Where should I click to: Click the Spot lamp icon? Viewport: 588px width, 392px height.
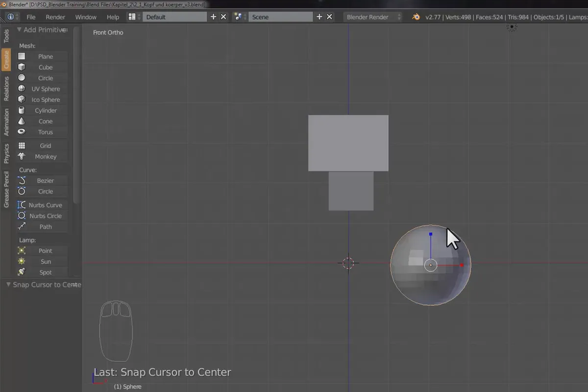[22, 272]
